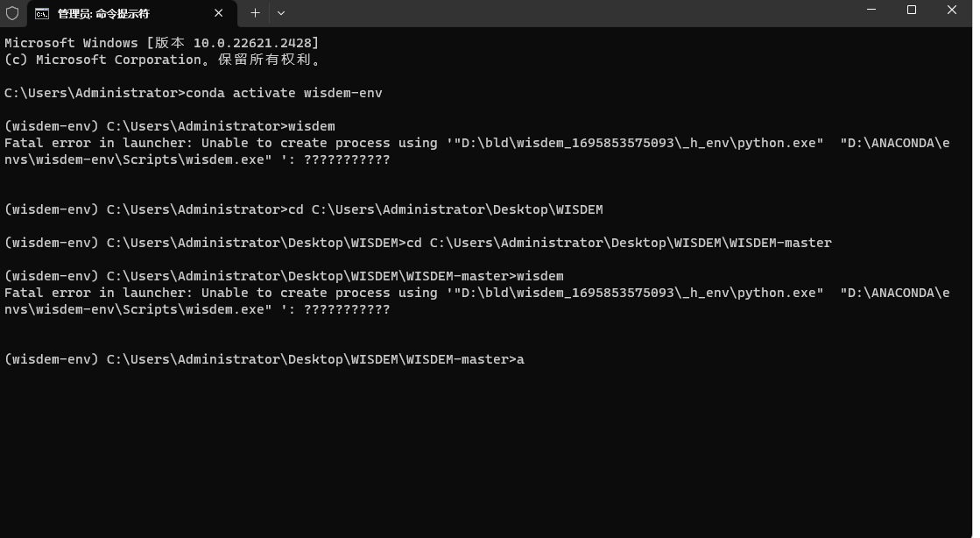Place cursor on the last prompt line
This screenshot has width=980, height=538.
pos(263,359)
